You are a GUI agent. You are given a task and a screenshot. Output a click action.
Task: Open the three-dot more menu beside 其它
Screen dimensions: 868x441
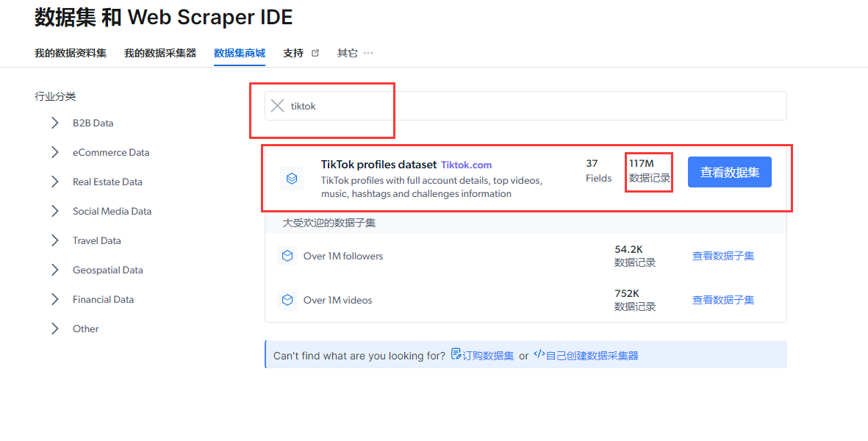(x=368, y=53)
